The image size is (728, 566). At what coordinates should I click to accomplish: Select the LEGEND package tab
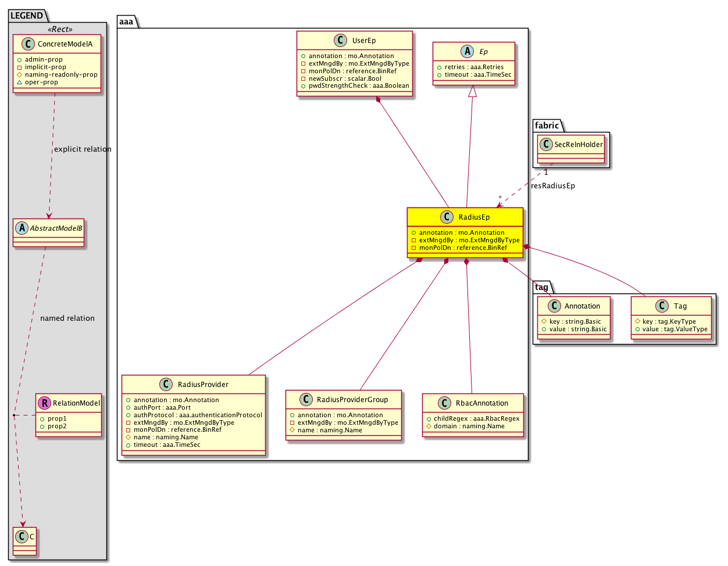point(27,16)
